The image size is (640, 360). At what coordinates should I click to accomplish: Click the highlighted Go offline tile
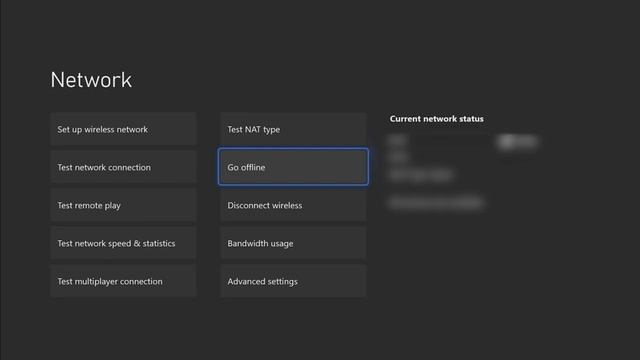[293, 167]
